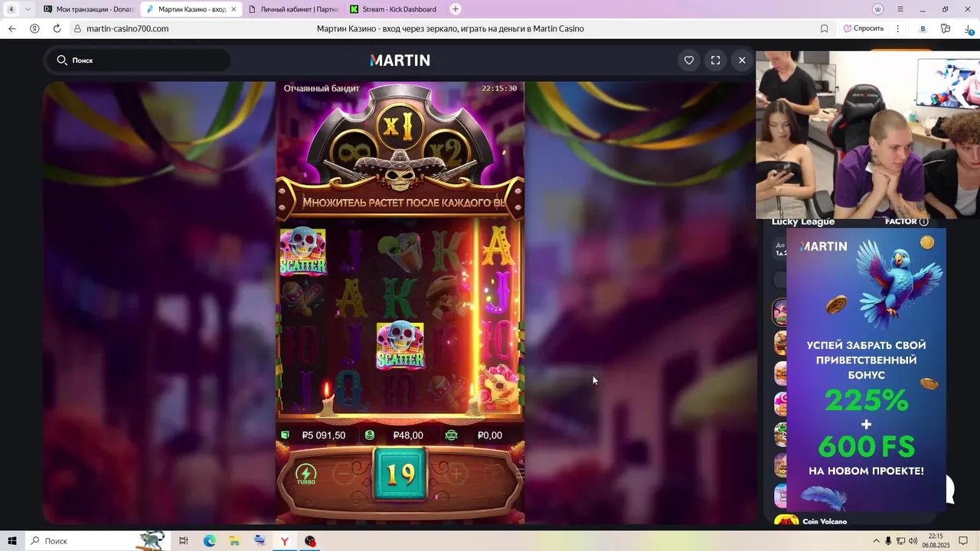Open a new browser tab
Image resolution: width=980 pixels, height=551 pixels.
[x=456, y=9]
